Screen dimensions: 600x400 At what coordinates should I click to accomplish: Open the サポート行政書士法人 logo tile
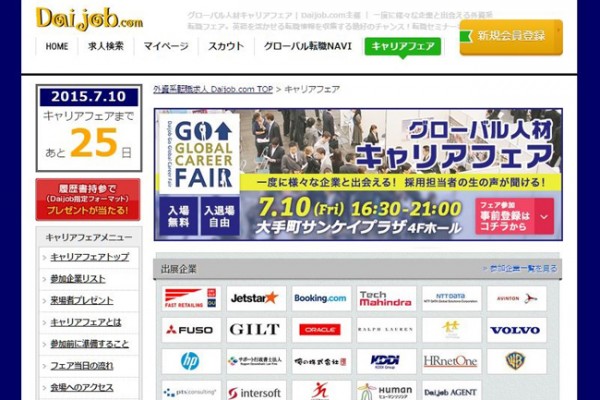pyautogui.click(x=256, y=361)
